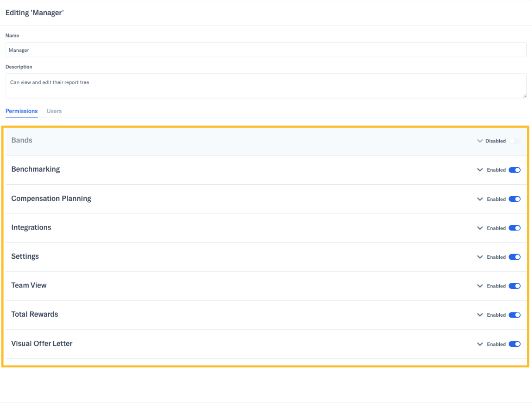Disable the Settings permission toggle
532x403 pixels.
point(515,257)
